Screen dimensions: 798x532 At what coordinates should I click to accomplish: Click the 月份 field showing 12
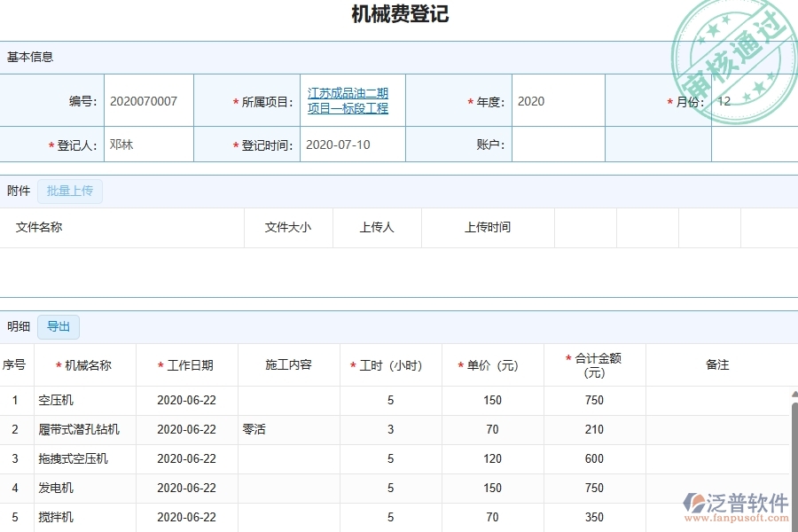tap(755, 100)
